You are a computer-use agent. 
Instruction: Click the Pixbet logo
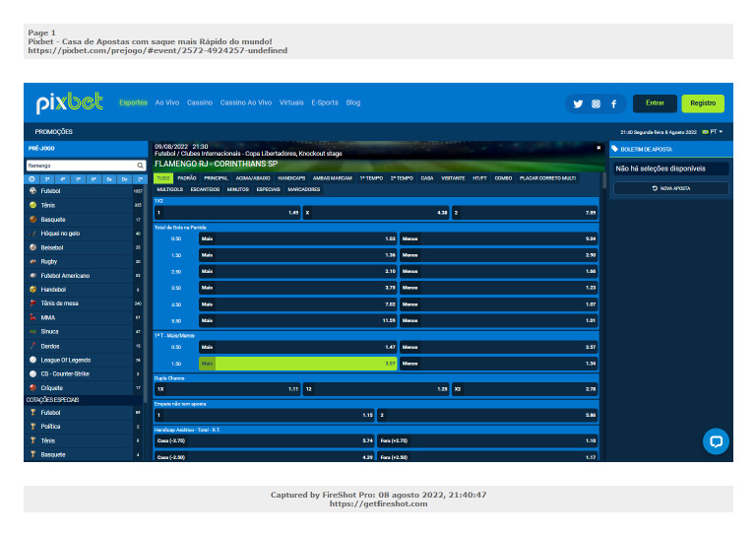[x=70, y=103]
